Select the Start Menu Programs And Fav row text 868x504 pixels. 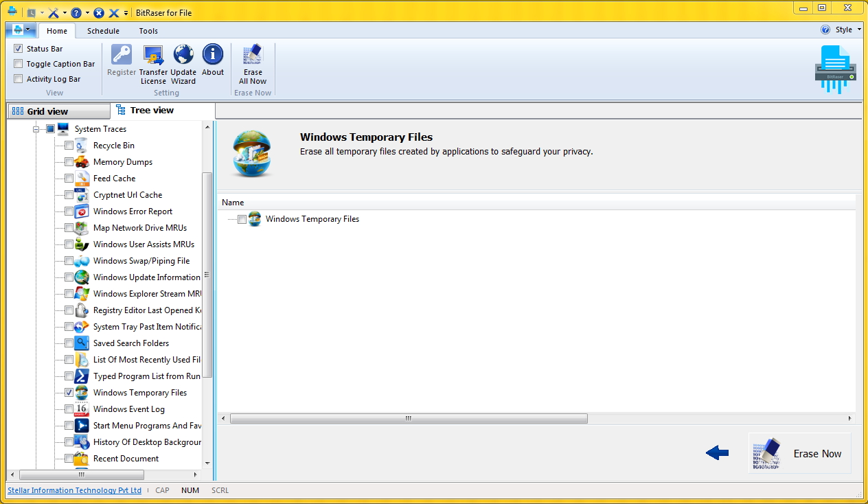pos(147,426)
